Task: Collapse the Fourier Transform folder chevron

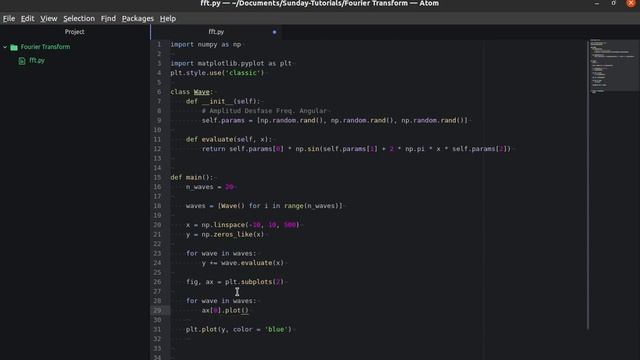Action: [x=5, y=47]
